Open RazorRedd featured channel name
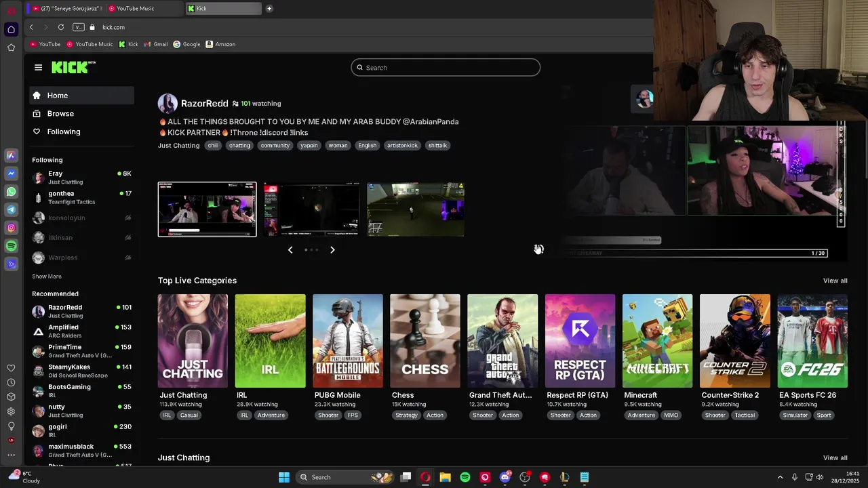This screenshot has width=868, height=488. coord(204,104)
